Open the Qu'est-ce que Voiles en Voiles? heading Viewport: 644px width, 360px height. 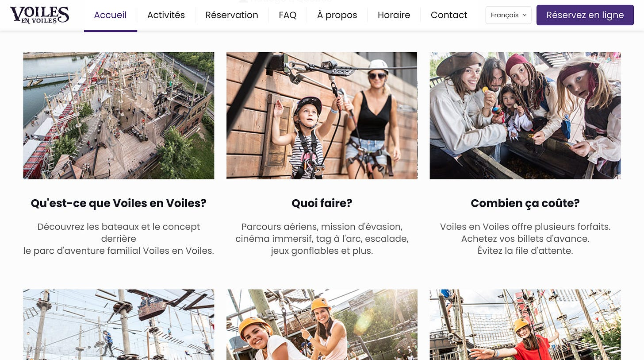tap(119, 203)
